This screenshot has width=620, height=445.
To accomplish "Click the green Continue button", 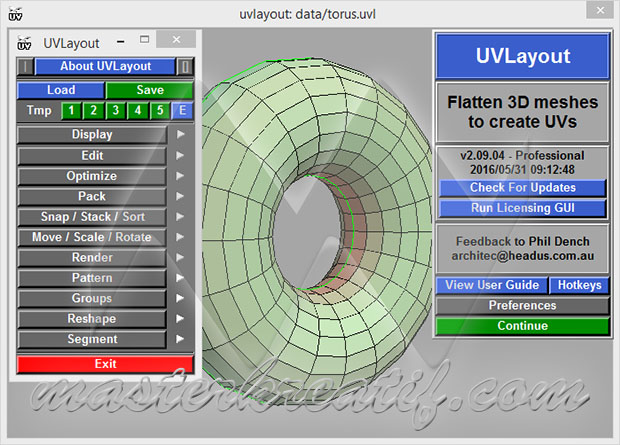I will (522, 326).
